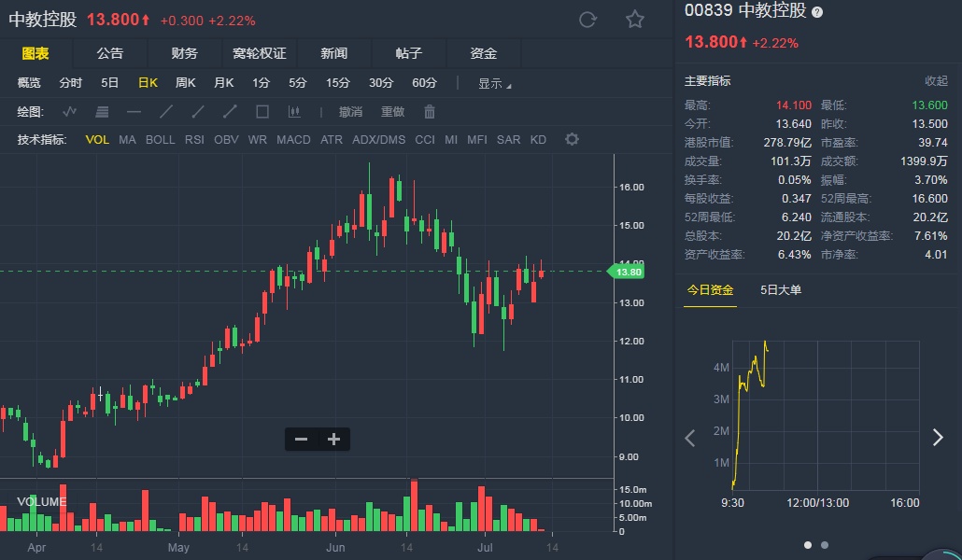The height and width of the screenshot is (560, 962).
Task: Add stock to favorites with star icon
Action: point(635,20)
